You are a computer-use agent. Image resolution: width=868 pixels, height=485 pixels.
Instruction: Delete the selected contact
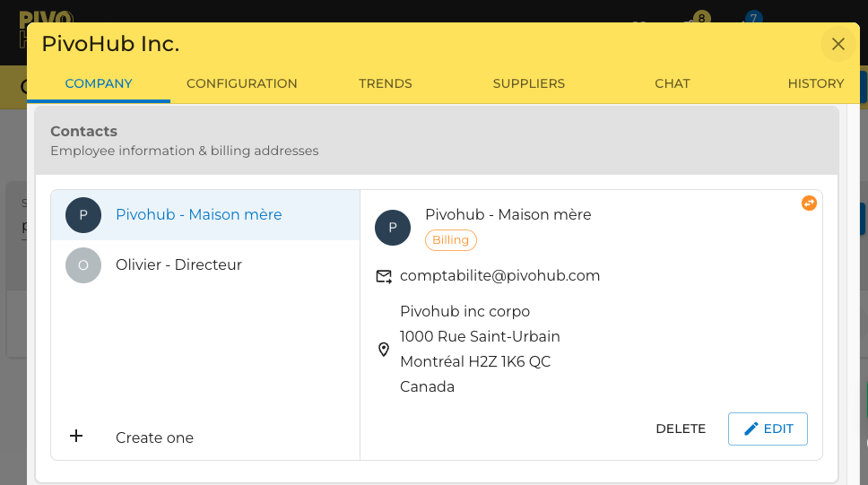681,429
